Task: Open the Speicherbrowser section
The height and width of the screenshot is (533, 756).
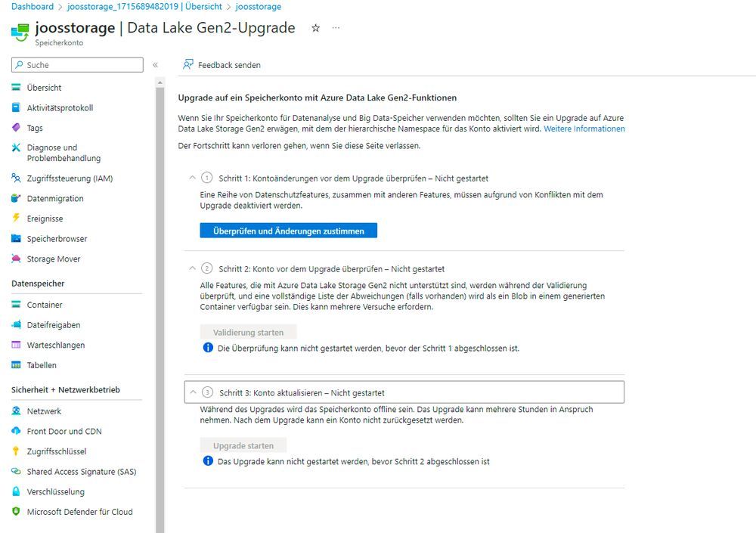Action: click(57, 238)
